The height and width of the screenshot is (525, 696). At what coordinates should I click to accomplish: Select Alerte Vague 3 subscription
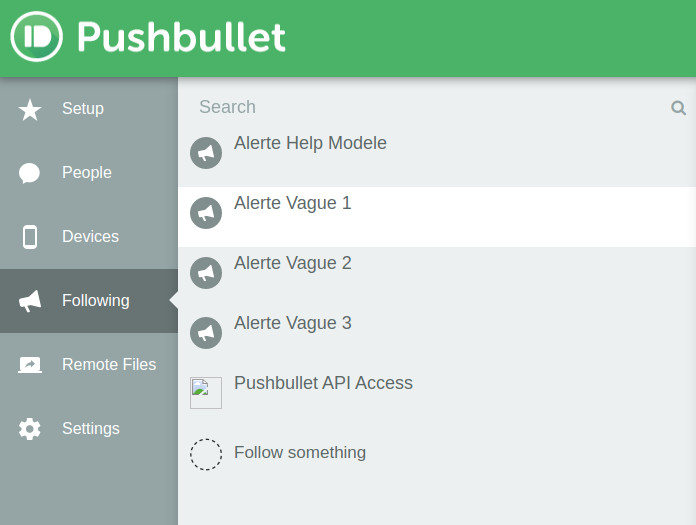pos(293,324)
